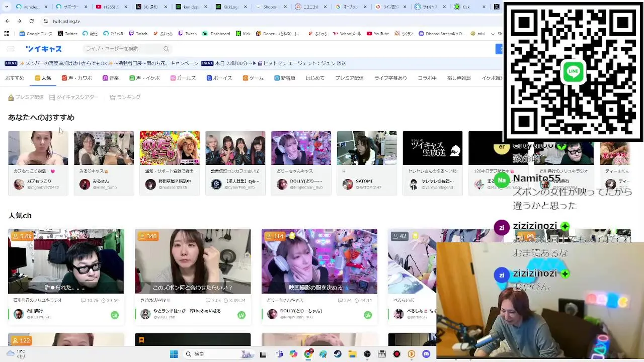Open Discord from the taskbar
644x362 pixels.
tap(426, 354)
